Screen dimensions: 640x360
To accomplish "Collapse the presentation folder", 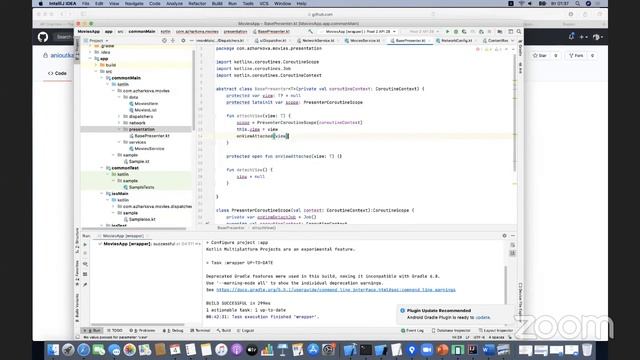I will (x=119, y=129).
